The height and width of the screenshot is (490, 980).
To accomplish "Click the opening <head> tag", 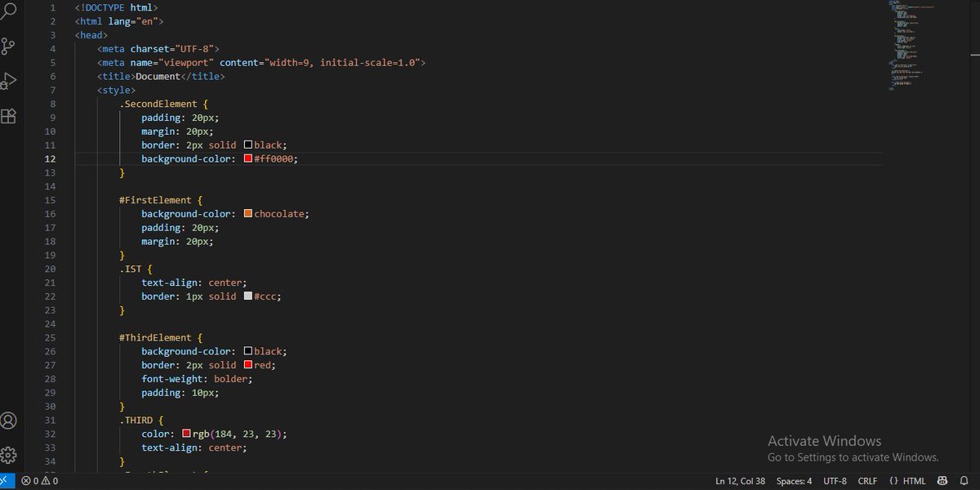I will [91, 35].
